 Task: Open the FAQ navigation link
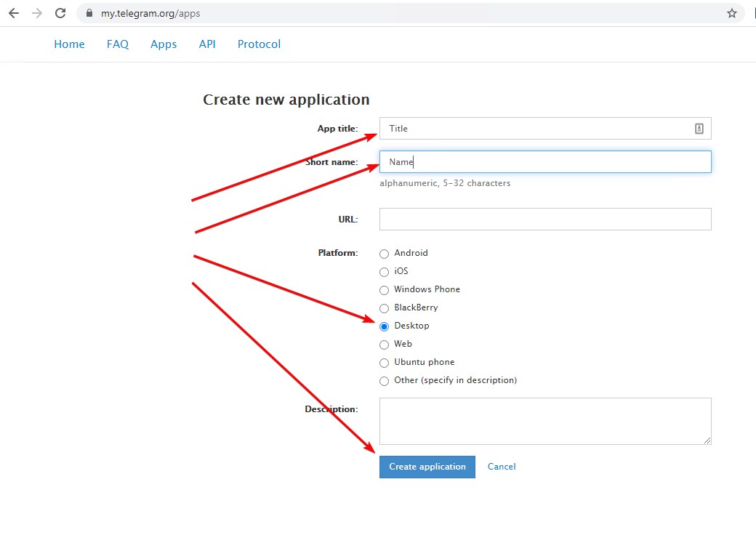click(118, 44)
